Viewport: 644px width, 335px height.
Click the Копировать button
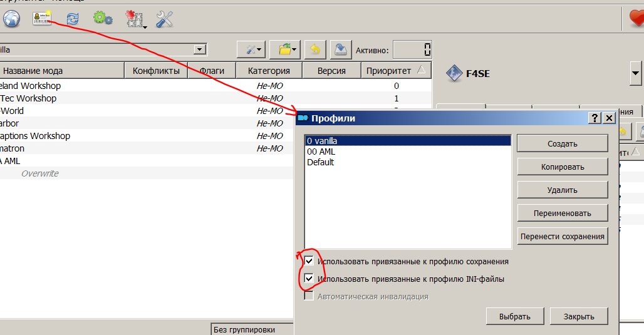[x=562, y=167]
